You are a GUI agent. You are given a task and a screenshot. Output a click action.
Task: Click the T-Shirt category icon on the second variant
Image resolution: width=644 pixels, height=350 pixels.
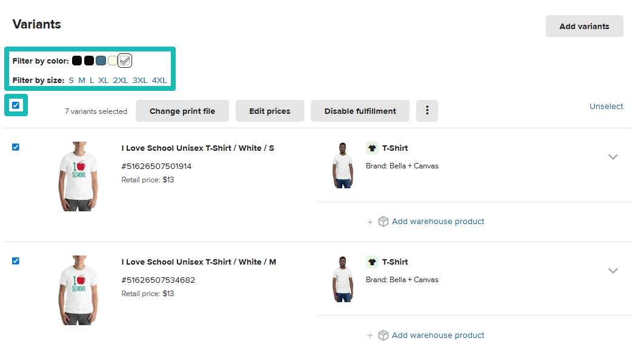click(x=371, y=262)
